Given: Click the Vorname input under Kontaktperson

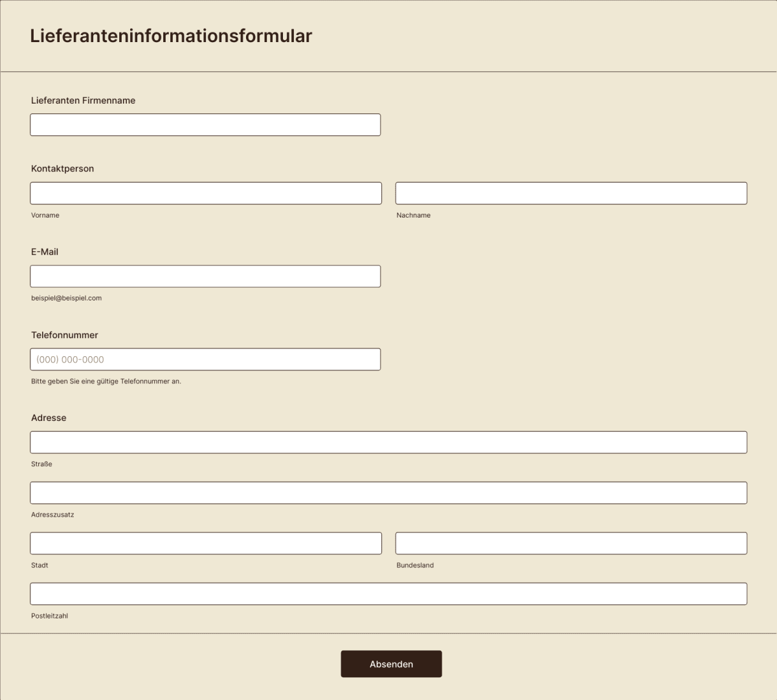Looking at the screenshot, I should click(205, 192).
